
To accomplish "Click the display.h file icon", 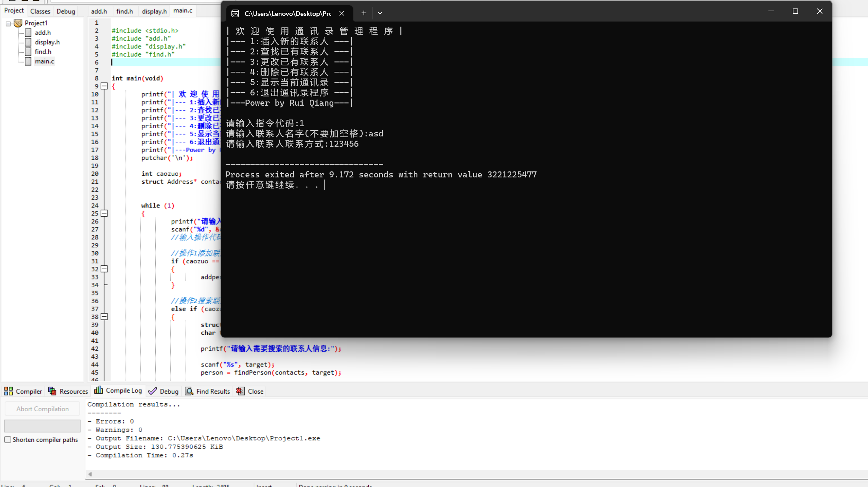I will pos(28,42).
